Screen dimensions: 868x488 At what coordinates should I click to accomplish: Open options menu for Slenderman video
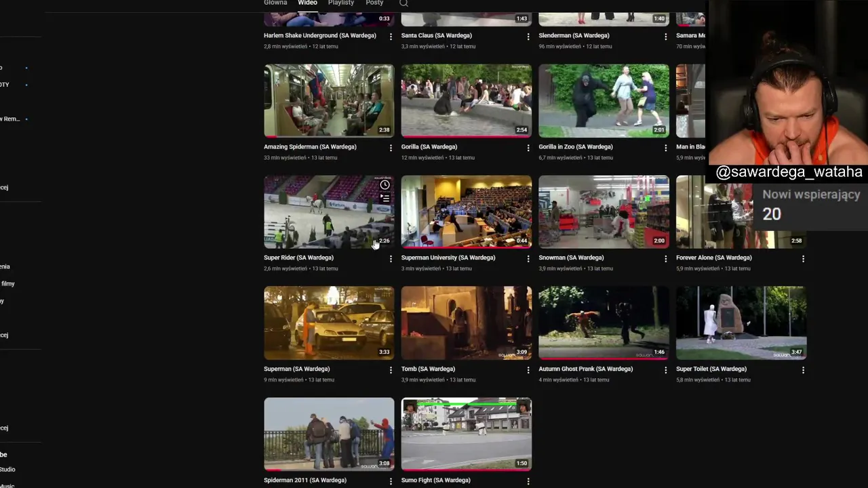point(665,37)
